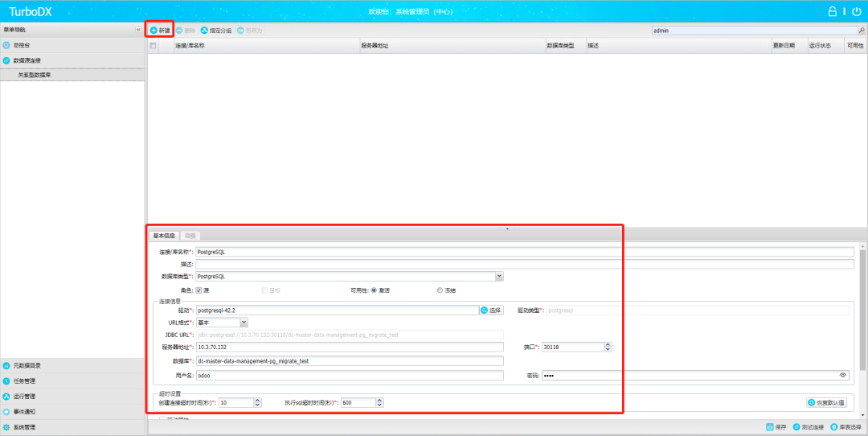Viewport: 868px width, 436px height.
Task: Click the admin search input field
Action: pyautogui.click(x=755, y=31)
